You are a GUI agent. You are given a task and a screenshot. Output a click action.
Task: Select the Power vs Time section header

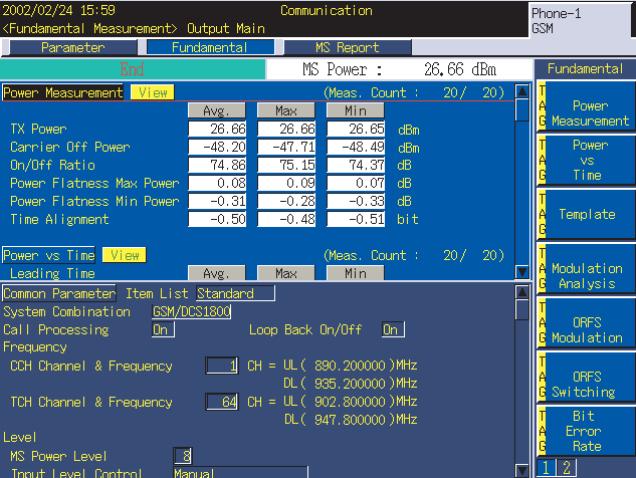tap(49, 255)
